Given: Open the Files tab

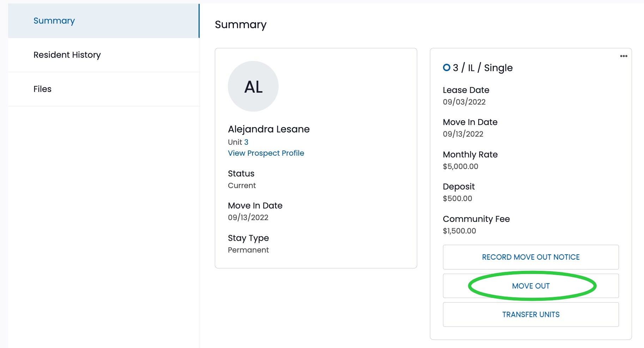Looking at the screenshot, I should [x=42, y=89].
